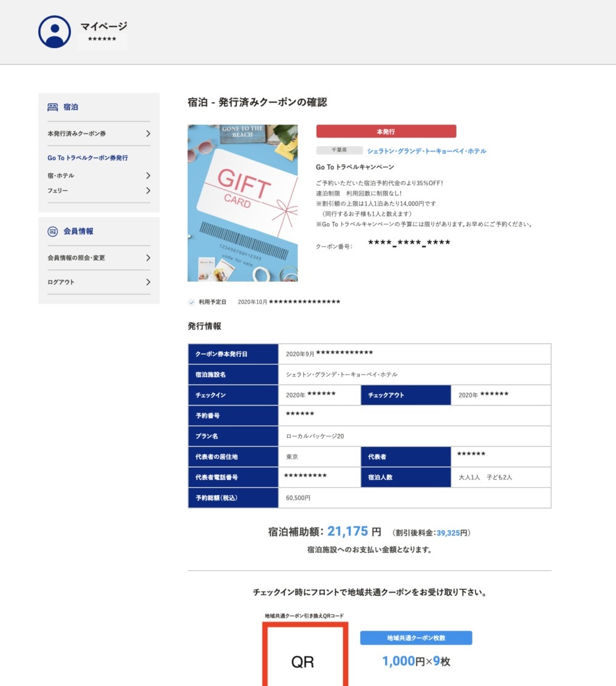Expand the 宿・ホテル chevron
Image resolution: width=616 pixels, height=686 pixels.
[148, 176]
